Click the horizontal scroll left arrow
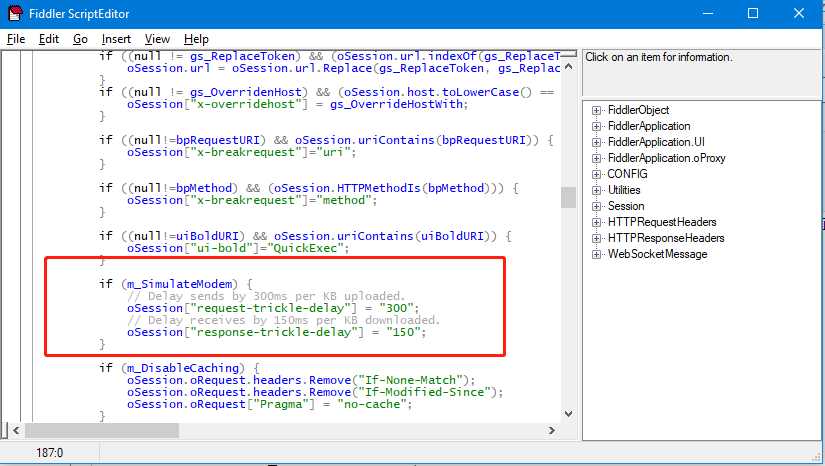The image size is (825, 466). tap(16, 430)
